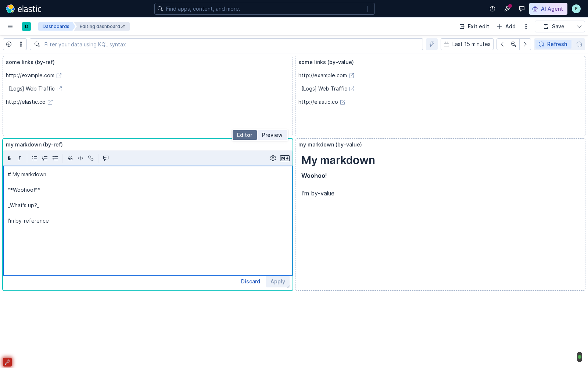The height and width of the screenshot is (368, 588).
Task: Go to the Dashboards breadcrumb
Action: 56,26
